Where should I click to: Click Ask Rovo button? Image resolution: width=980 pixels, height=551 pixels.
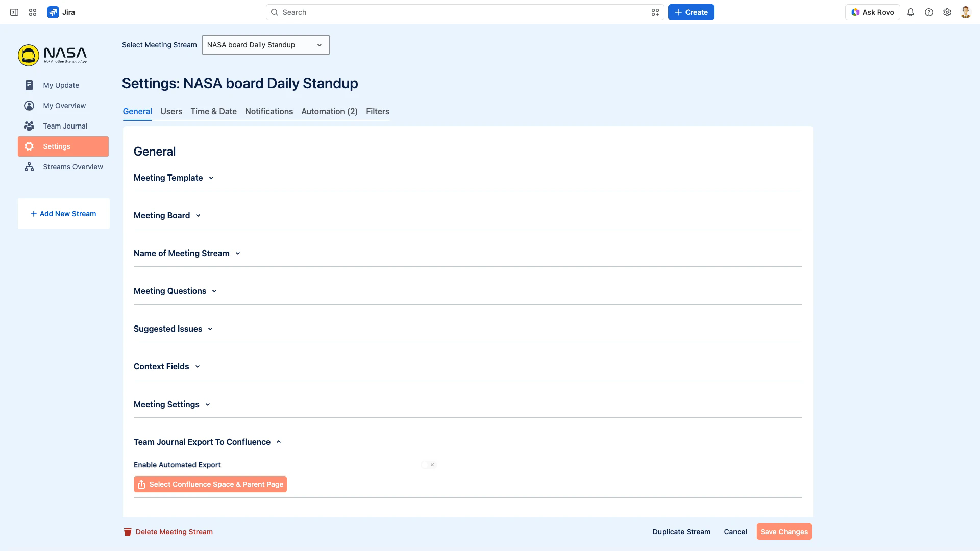(872, 12)
